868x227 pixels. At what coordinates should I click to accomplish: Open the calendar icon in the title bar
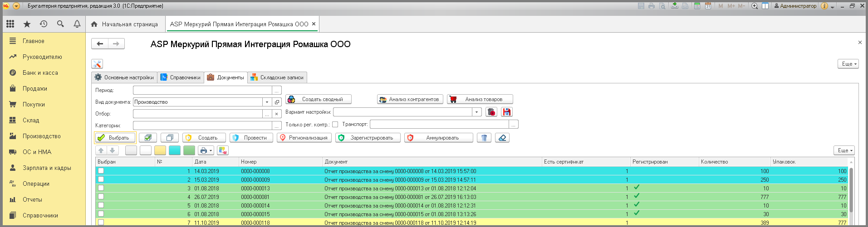click(x=708, y=6)
